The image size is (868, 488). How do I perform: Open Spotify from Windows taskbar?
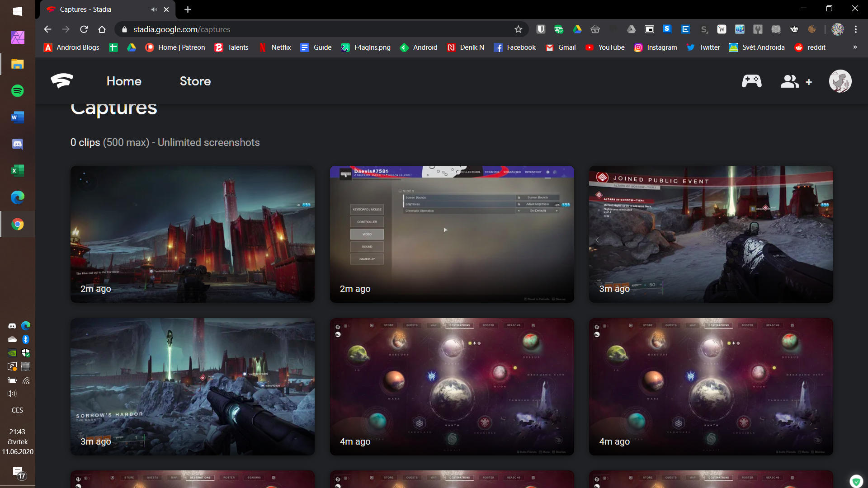[x=18, y=91]
